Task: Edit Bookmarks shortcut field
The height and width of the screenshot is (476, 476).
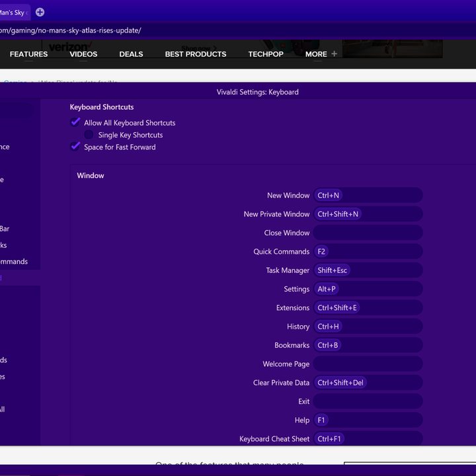Action: click(368, 345)
